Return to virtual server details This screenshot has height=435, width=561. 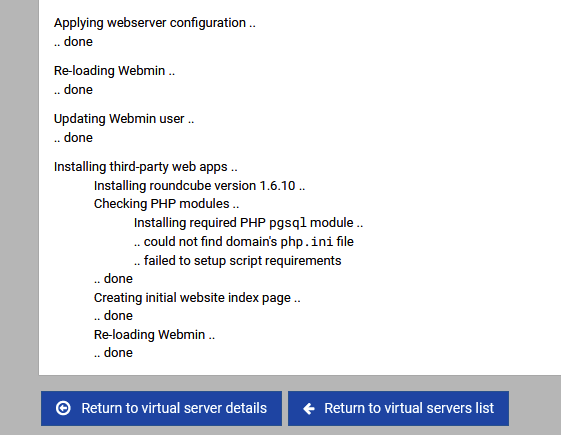pos(161,408)
